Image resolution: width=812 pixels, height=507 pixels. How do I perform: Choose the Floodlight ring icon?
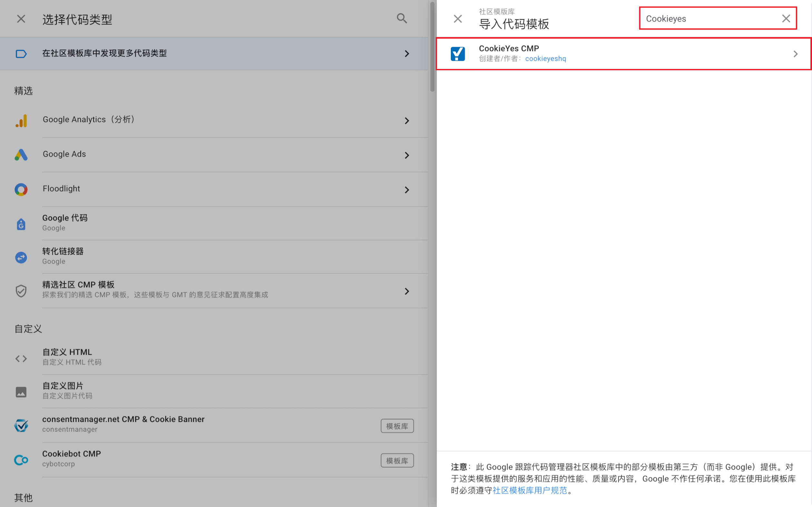click(21, 190)
